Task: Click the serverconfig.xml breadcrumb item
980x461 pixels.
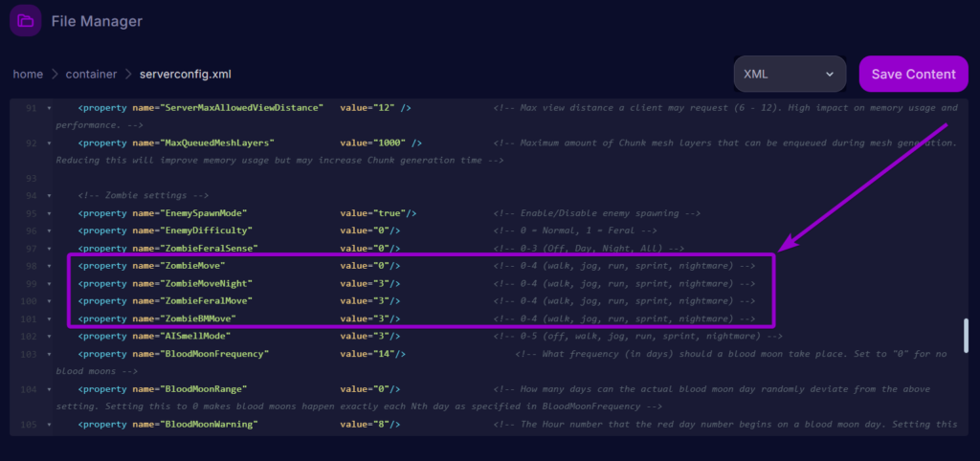Action: click(x=186, y=75)
